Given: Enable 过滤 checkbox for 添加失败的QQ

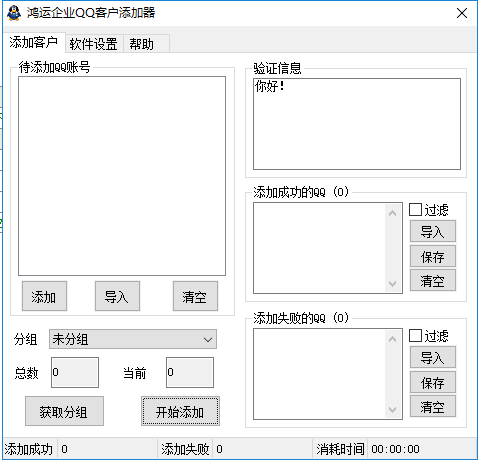Looking at the screenshot, I should 415,336.
